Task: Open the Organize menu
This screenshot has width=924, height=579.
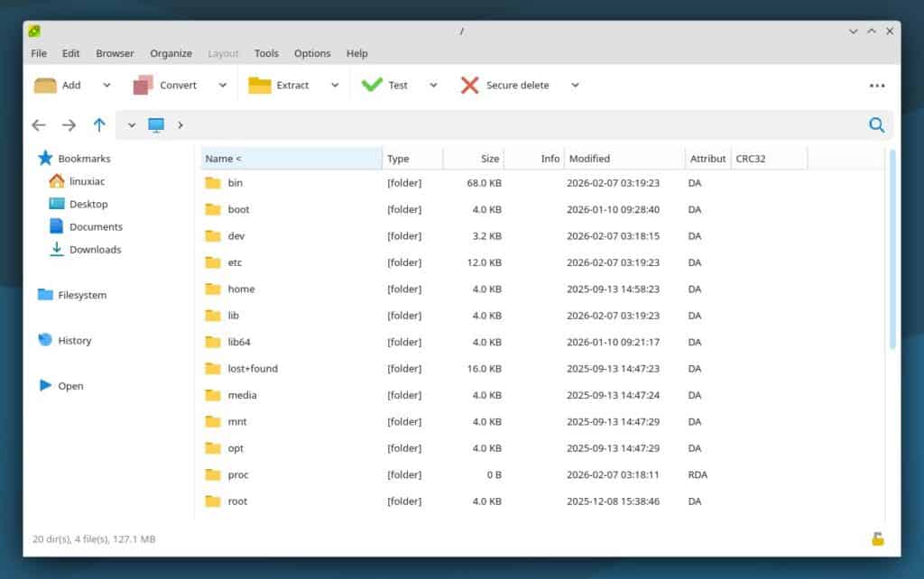Action: pos(171,53)
